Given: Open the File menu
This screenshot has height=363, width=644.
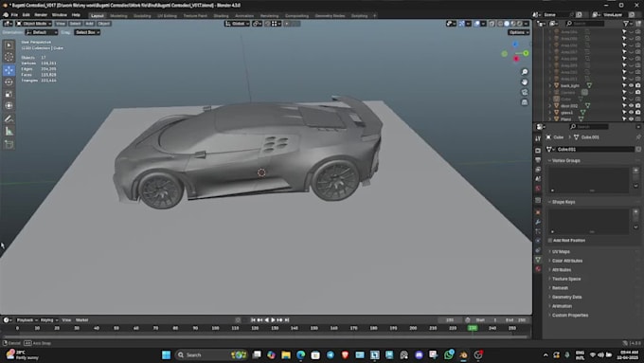Looking at the screenshot, I should coord(14,15).
